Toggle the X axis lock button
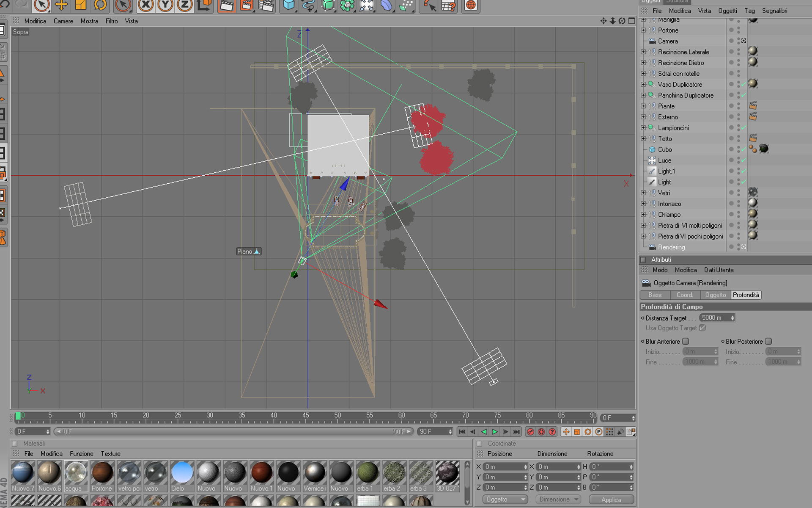Image resolution: width=812 pixels, height=508 pixels. [145, 5]
